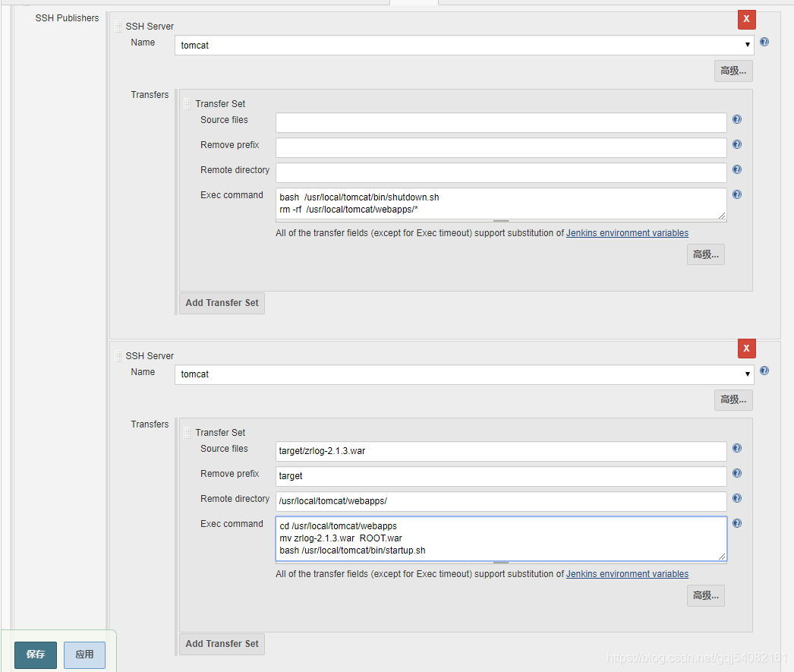Expand advanced options for first Transfer Set
Viewport: 794px width, 672px height.
point(706,254)
